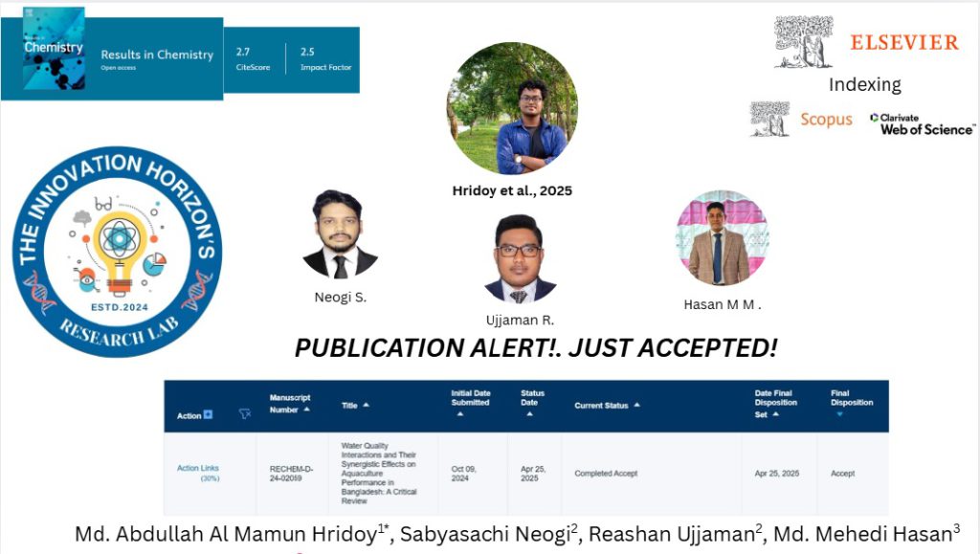This screenshot has height=554, width=980.
Task: Click author name Sabyasachi Neogi
Action: tap(485, 535)
